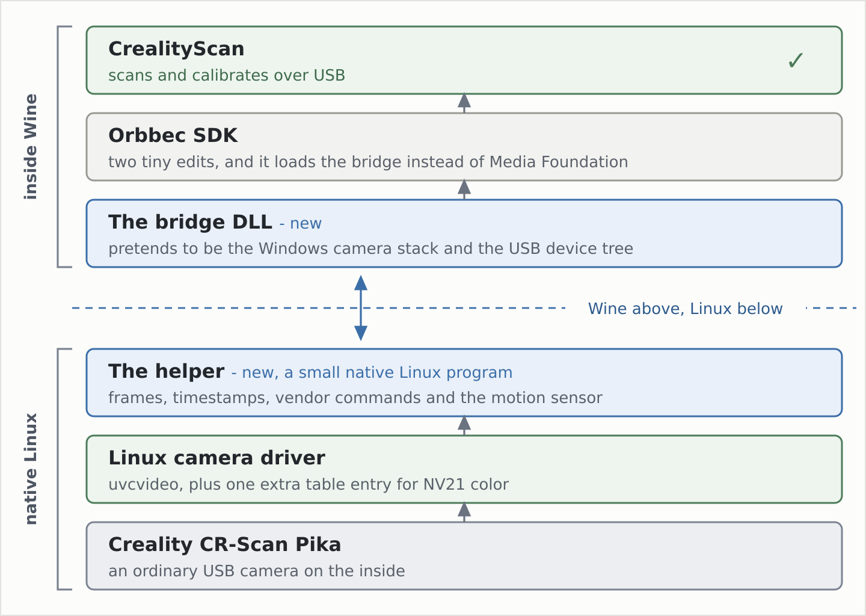The height and width of the screenshot is (616, 866).
Task: Click the vertical "native Linux" label
Action: click(31, 469)
